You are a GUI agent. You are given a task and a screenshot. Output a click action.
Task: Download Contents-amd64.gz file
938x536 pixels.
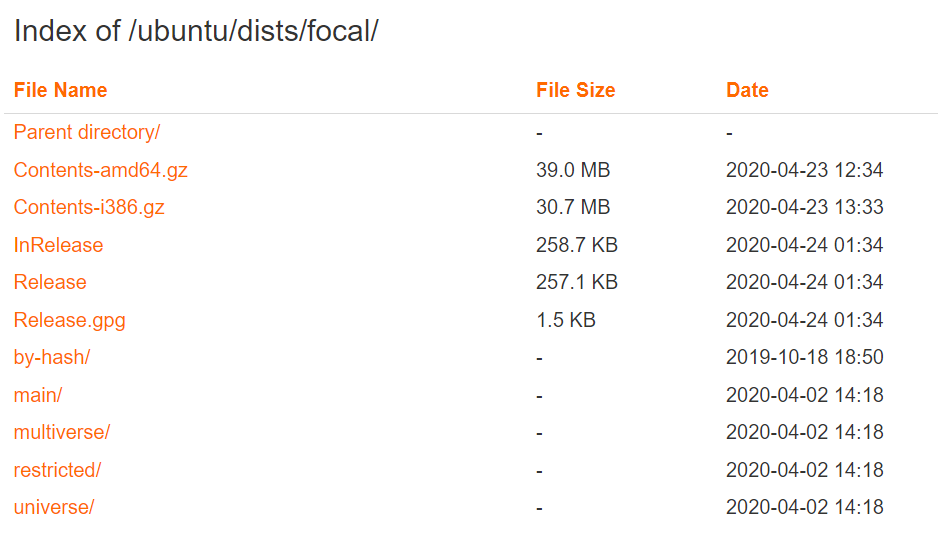click(101, 170)
